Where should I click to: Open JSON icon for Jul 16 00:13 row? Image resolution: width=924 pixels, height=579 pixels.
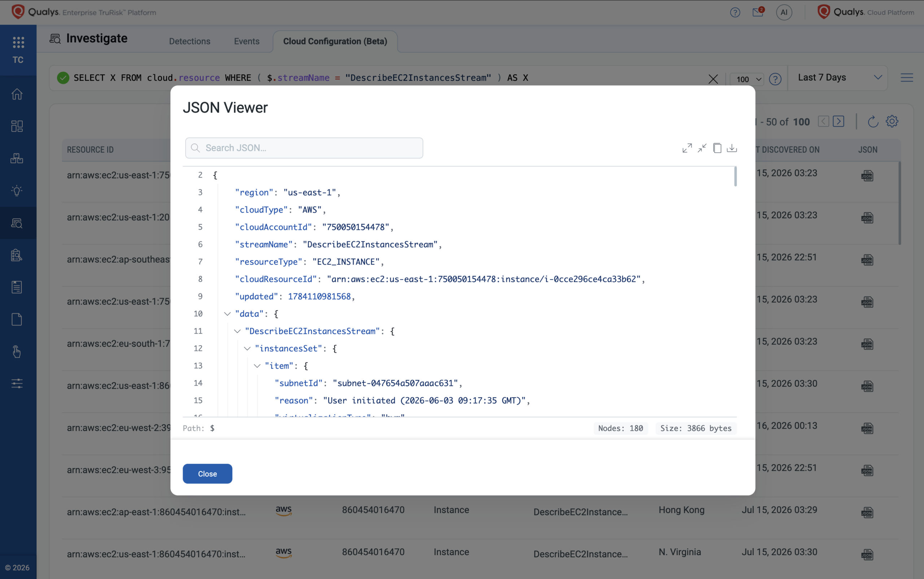click(x=867, y=429)
